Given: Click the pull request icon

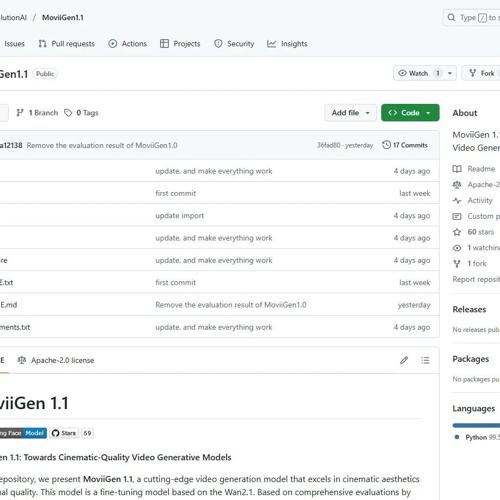Looking at the screenshot, I should tap(42, 44).
